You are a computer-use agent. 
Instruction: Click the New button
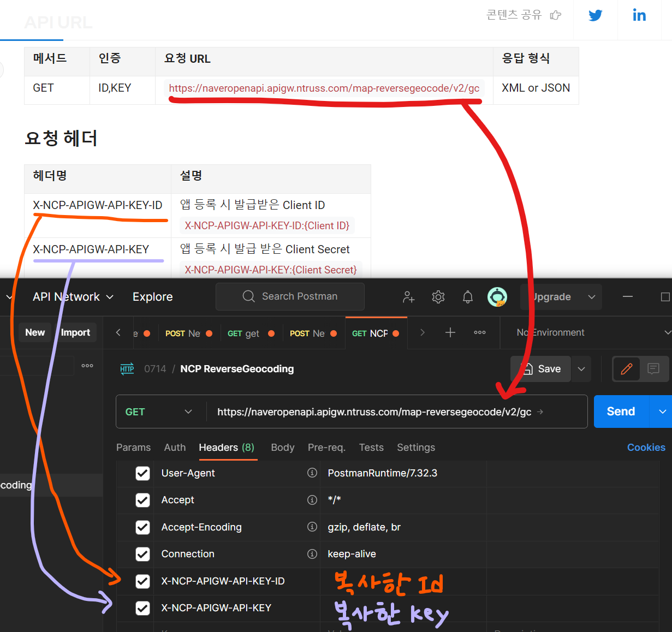[35, 332]
